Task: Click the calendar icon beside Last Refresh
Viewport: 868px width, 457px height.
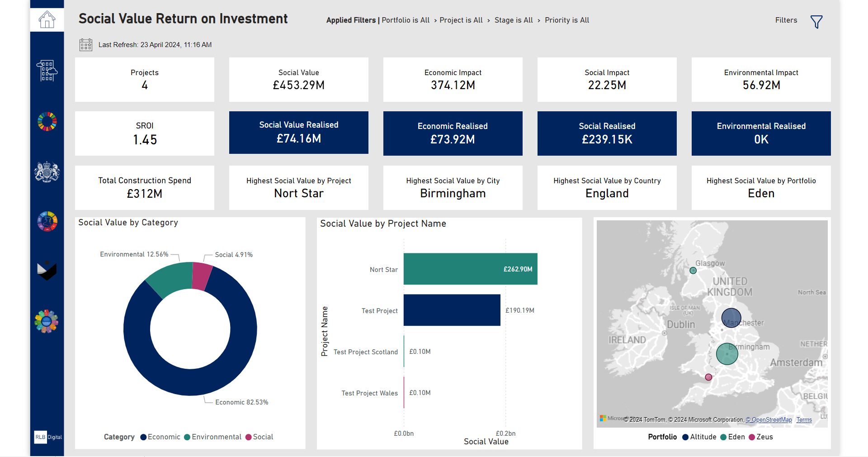Action: click(x=86, y=44)
